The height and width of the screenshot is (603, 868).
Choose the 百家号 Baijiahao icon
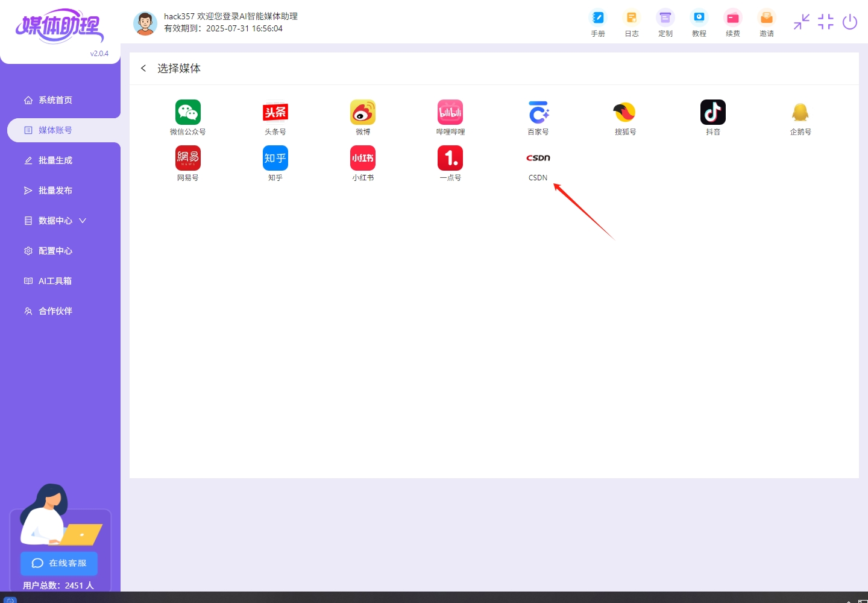click(538, 112)
